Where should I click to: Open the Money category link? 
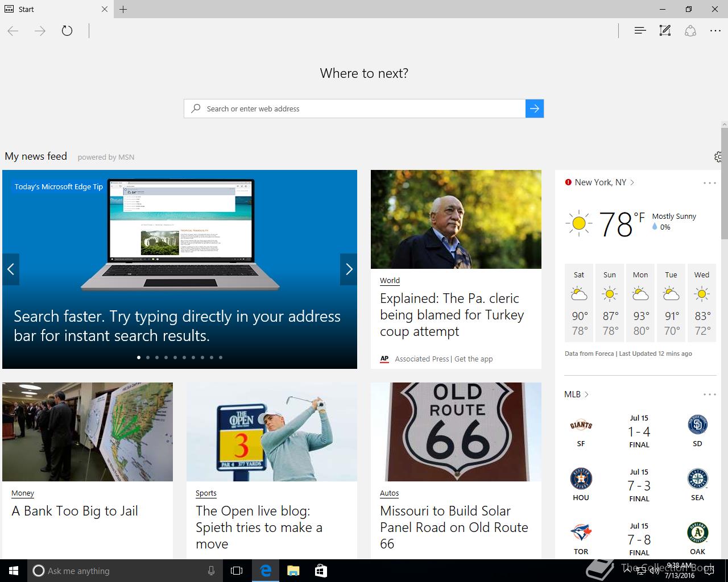[x=23, y=493]
